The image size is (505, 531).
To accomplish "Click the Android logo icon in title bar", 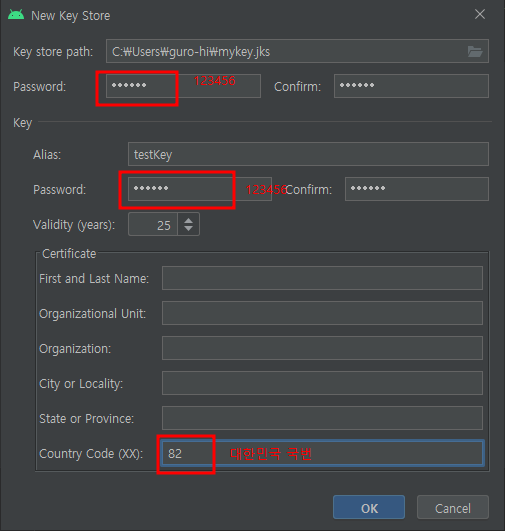I will [x=16, y=15].
